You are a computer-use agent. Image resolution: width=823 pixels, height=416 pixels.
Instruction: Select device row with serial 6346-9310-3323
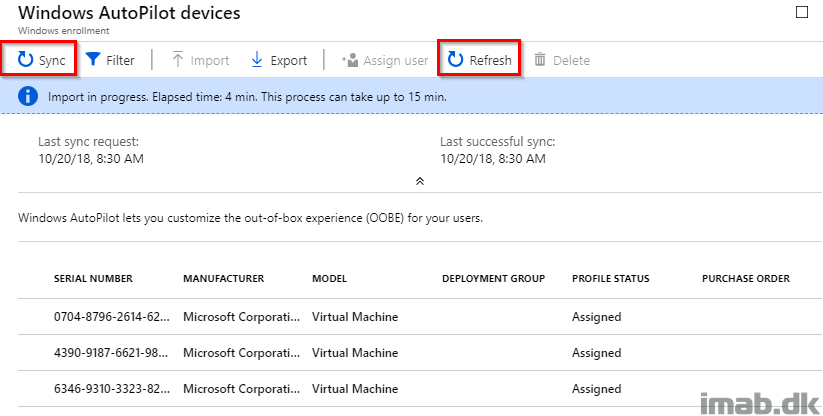(x=420, y=389)
